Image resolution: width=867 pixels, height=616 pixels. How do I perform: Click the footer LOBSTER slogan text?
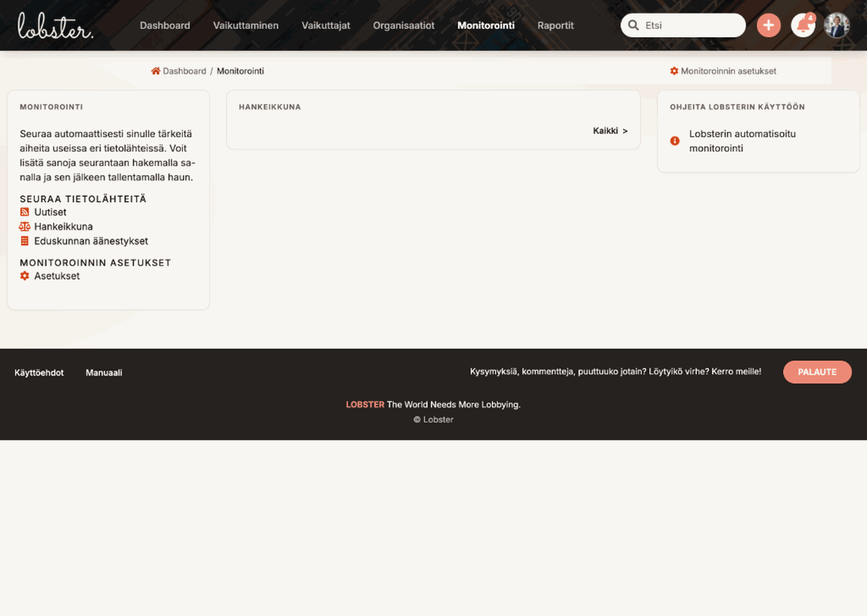tap(433, 405)
